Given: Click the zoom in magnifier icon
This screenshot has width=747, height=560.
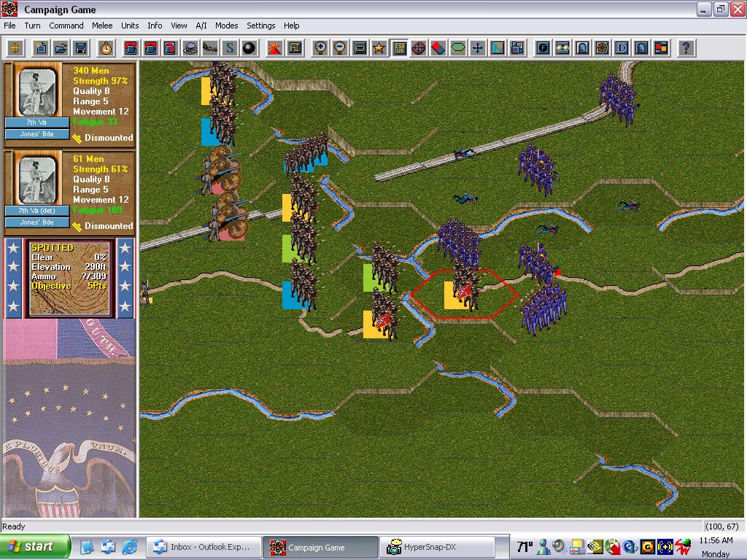Looking at the screenshot, I should [320, 48].
